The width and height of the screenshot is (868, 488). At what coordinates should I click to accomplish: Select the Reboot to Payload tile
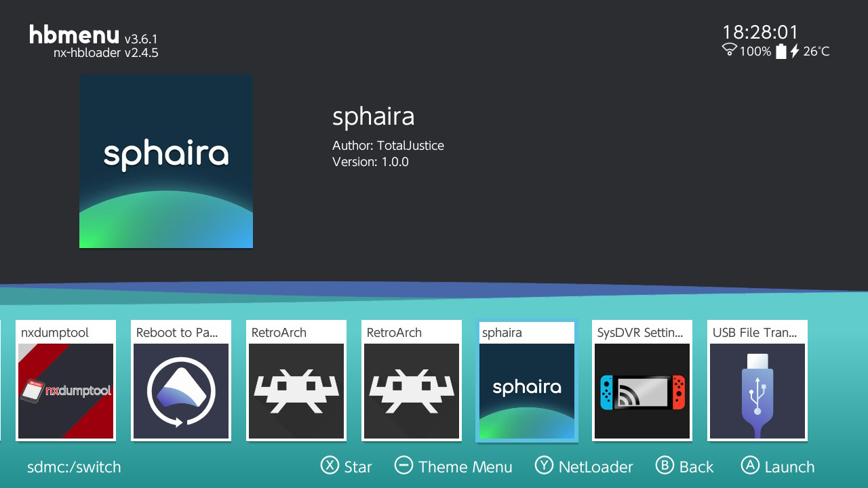point(181,380)
